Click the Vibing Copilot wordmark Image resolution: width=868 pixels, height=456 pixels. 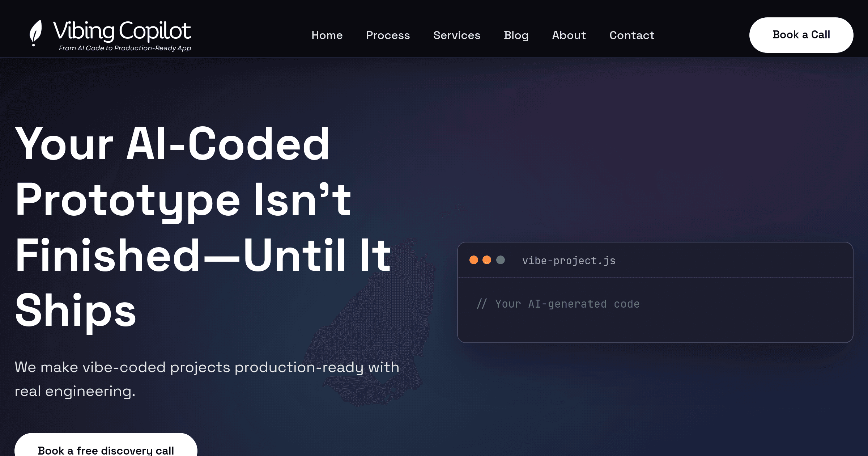point(122,30)
